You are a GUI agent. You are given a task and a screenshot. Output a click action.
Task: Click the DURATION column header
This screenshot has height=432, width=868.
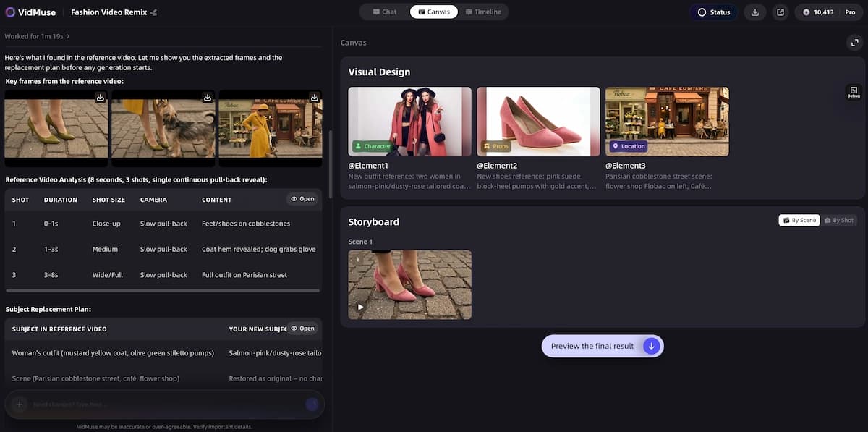pos(61,200)
